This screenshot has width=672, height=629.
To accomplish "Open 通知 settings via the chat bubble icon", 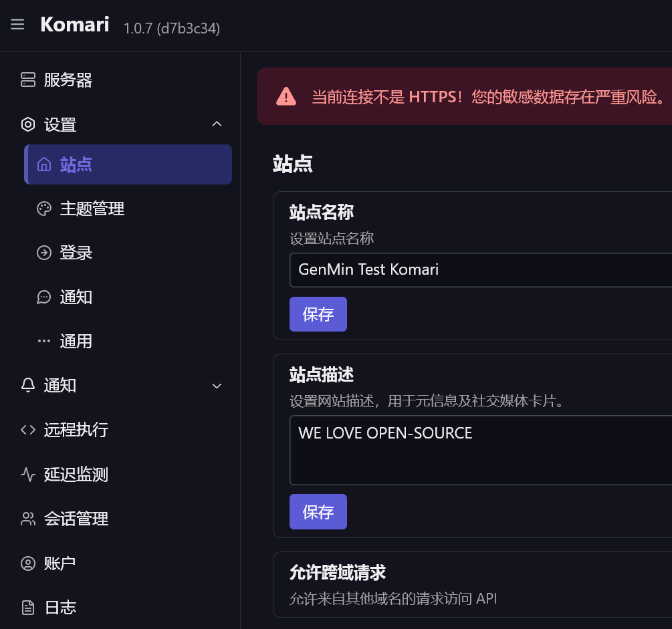I will coord(43,297).
